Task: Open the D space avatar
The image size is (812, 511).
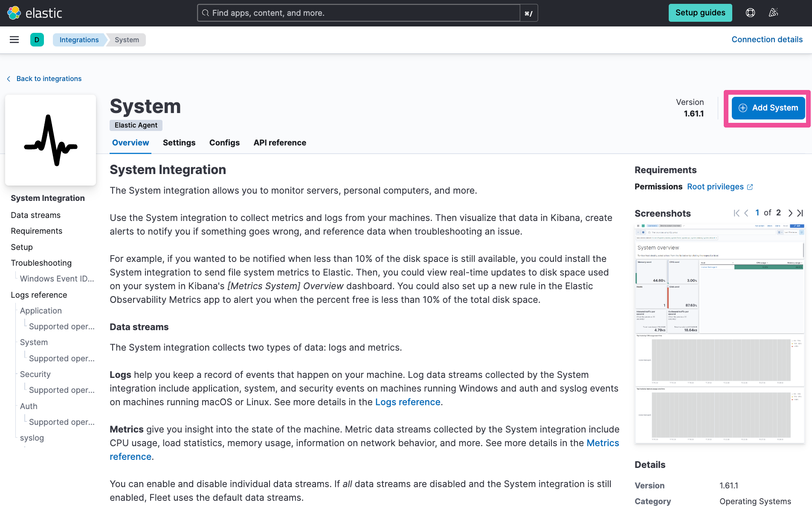Action: tap(37, 40)
